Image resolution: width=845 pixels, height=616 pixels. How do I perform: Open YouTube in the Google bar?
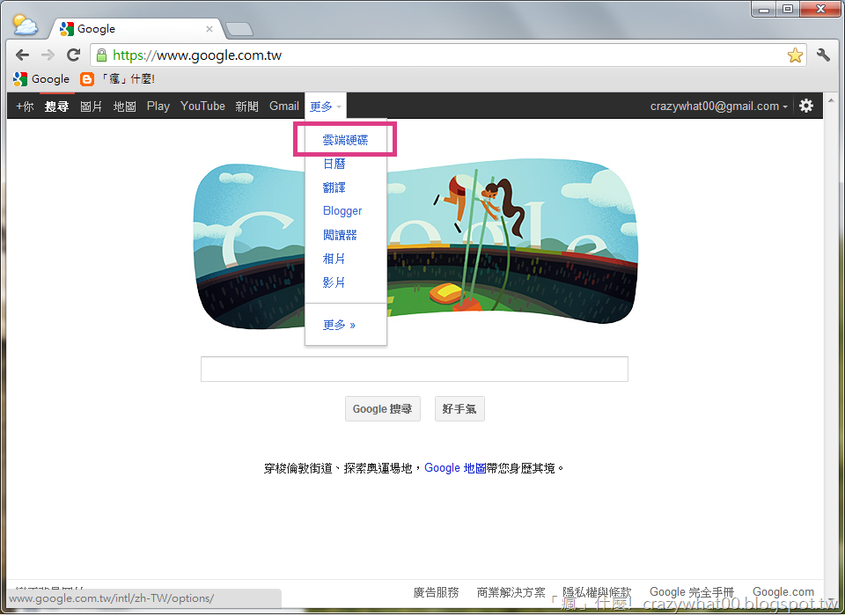[x=202, y=106]
